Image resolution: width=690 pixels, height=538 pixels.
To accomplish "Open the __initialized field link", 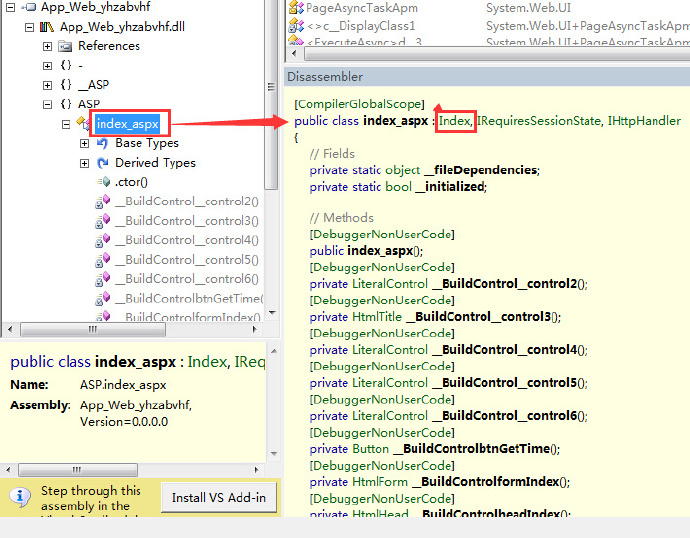I will [x=450, y=187].
